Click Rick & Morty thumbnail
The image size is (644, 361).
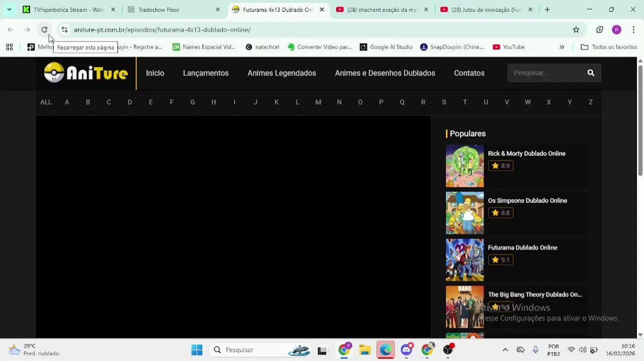click(464, 166)
